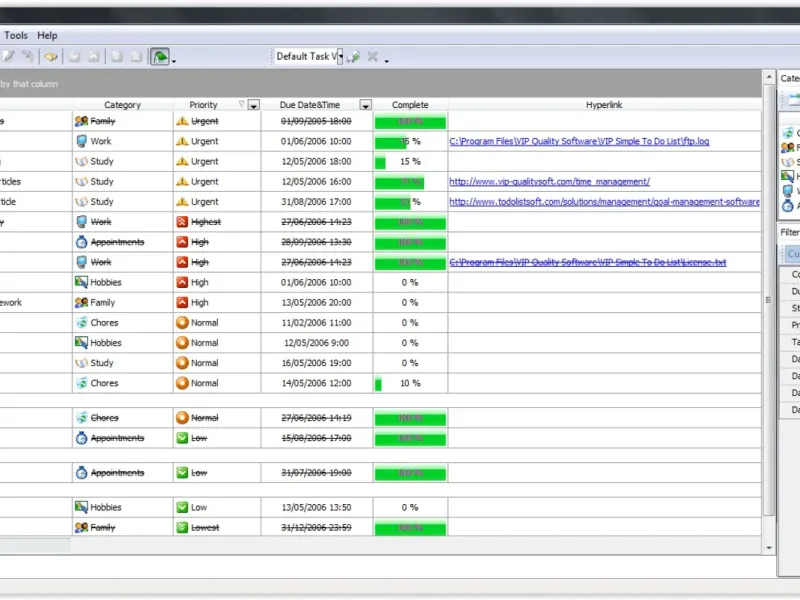
Task: Click the save view icon beside Default Task View
Action: click(354, 57)
